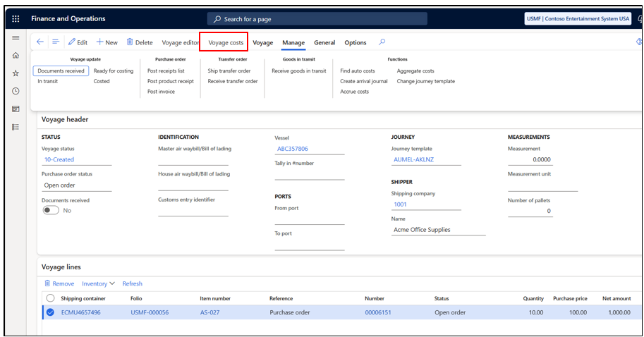644x337 pixels.
Task: Click Receive transfer order
Action: tap(233, 81)
